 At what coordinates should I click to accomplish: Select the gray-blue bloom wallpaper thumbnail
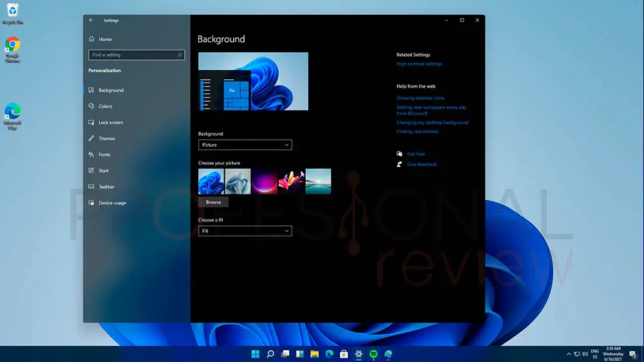pyautogui.click(x=238, y=181)
